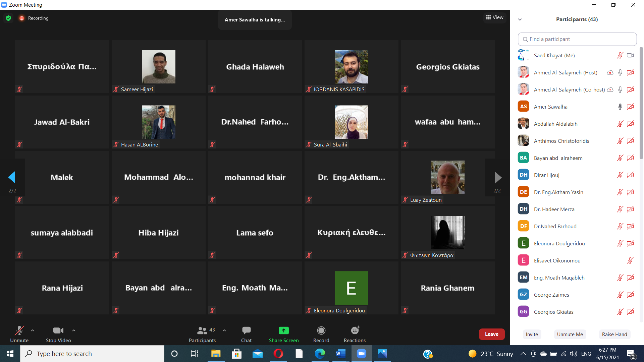Screen dimensions: 644x362
Task: Expand the arrow beside Participants count
Action: click(224, 330)
